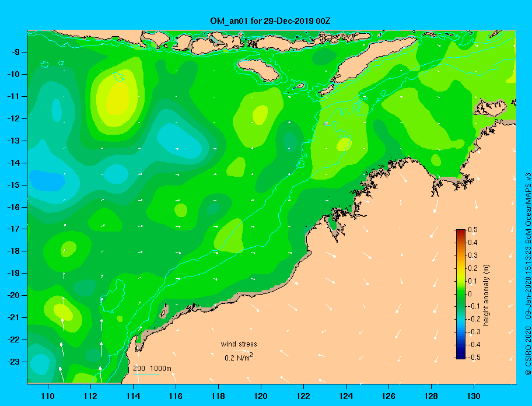
Task: Click the 122 longitude axis label
Action: (x=303, y=396)
